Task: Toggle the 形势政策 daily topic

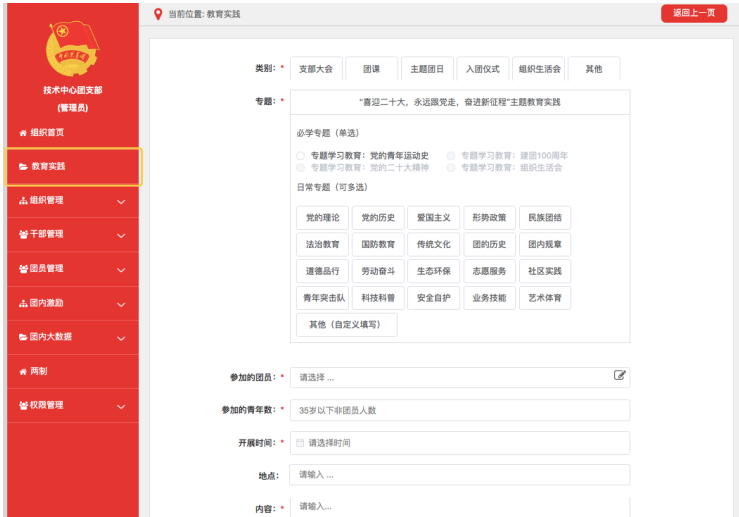Action: pyautogui.click(x=489, y=218)
